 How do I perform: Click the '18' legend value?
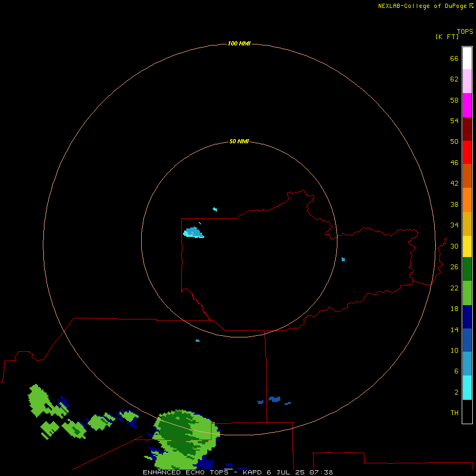[x=454, y=309]
